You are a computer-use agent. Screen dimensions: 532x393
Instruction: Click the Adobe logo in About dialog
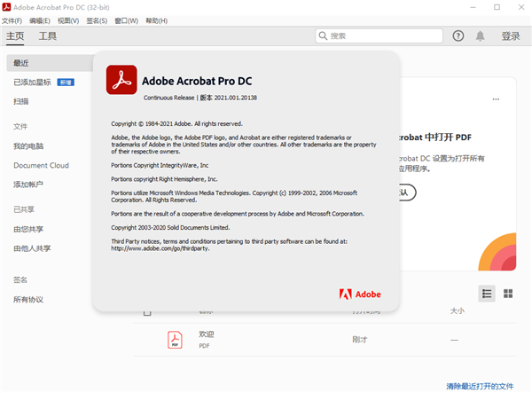tap(360, 294)
